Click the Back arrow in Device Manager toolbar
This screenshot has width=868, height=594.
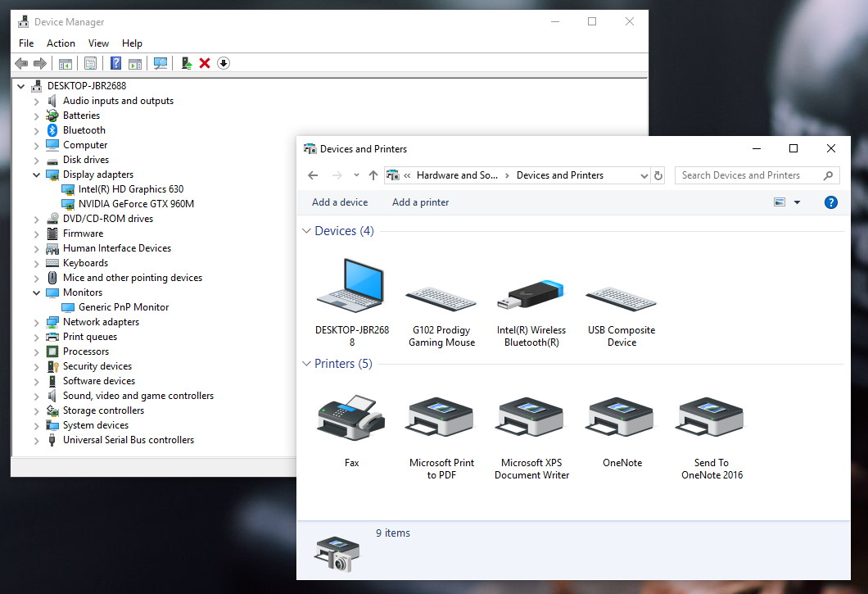point(21,63)
